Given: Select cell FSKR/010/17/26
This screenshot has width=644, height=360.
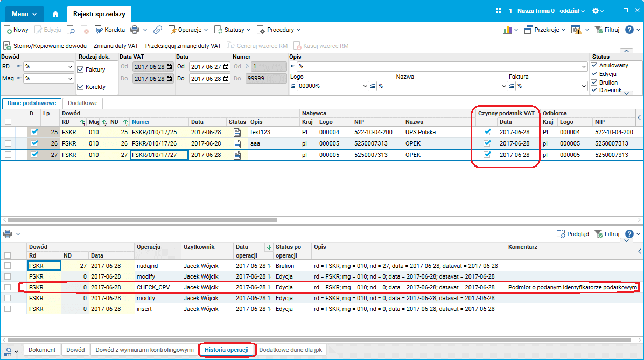Looking at the screenshot, I should [159, 143].
